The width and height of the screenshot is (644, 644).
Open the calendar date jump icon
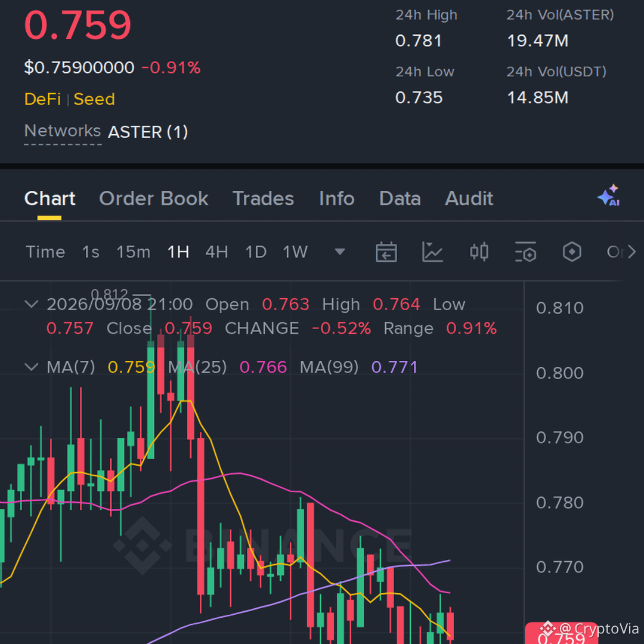[x=386, y=252]
